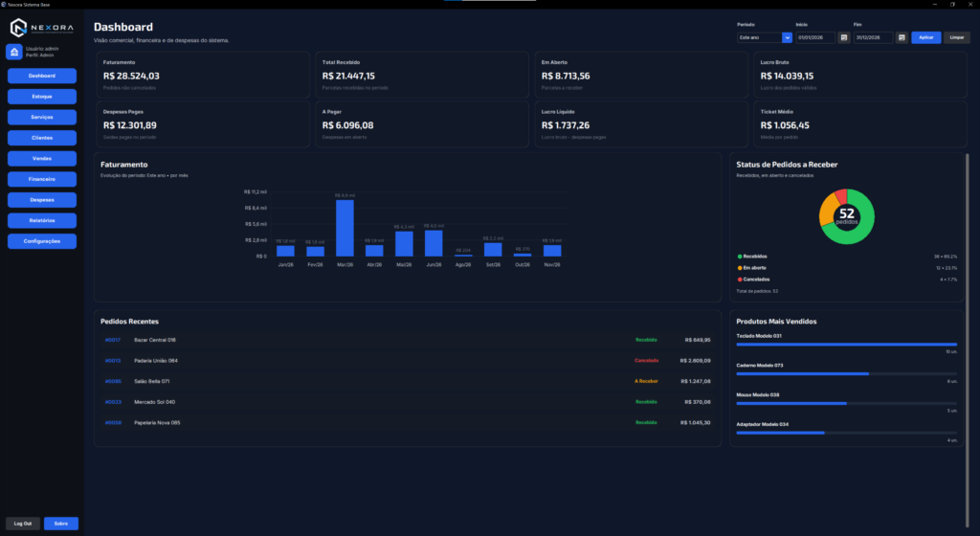This screenshot has width=980, height=536.
Task: Click the red Cancelados legend dot
Action: coord(740,279)
